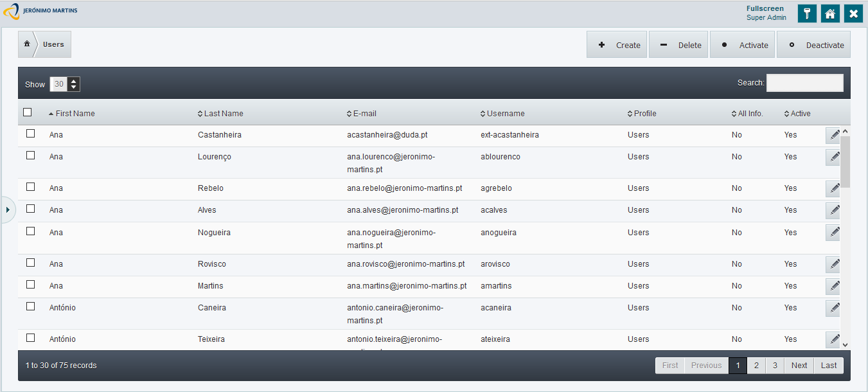Click the Deactivate button
Image resolution: width=868 pixels, height=392 pixels.
click(x=813, y=45)
